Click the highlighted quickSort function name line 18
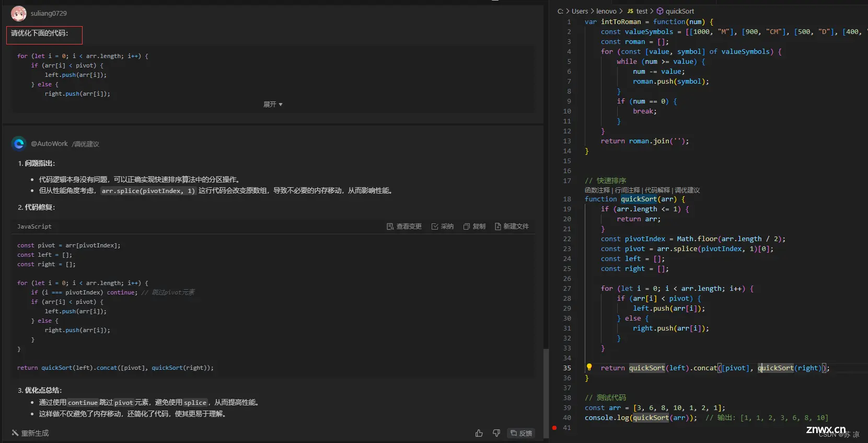Image resolution: width=868 pixels, height=443 pixels. pos(639,199)
